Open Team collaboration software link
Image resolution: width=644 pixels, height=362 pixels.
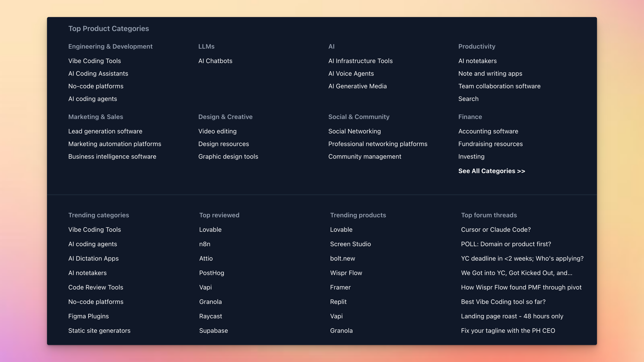pyautogui.click(x=499, y=86)
